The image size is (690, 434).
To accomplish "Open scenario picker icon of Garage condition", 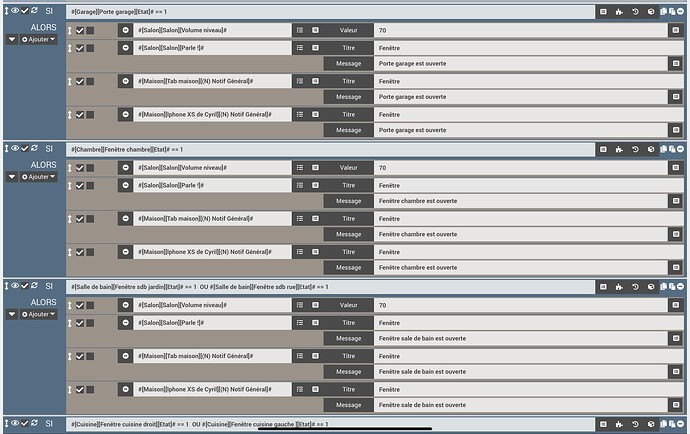I will coord(619,12).
